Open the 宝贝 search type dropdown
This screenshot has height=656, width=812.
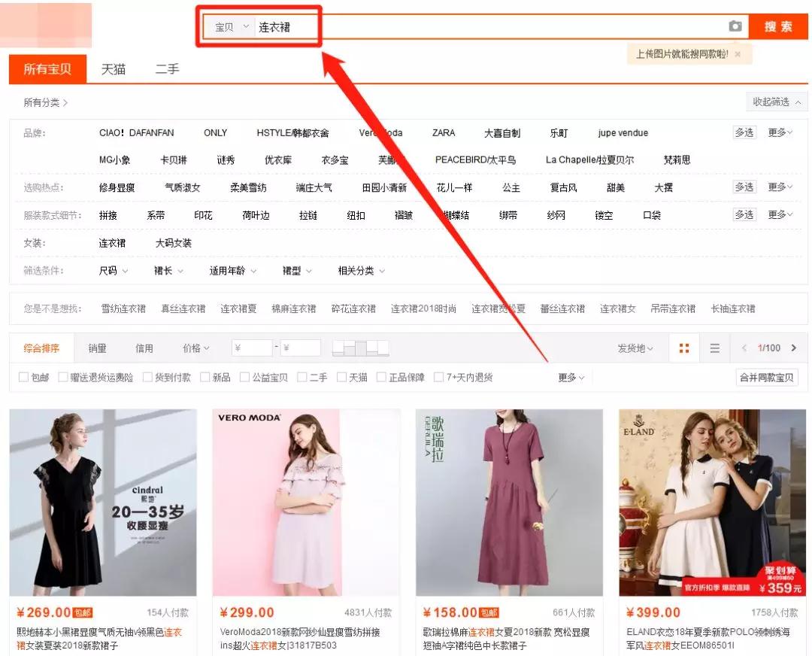coord(232,27)
